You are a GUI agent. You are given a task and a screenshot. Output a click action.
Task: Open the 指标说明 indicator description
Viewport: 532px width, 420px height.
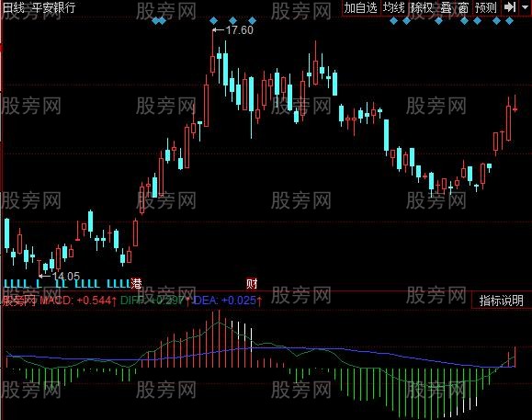point(501,301)
